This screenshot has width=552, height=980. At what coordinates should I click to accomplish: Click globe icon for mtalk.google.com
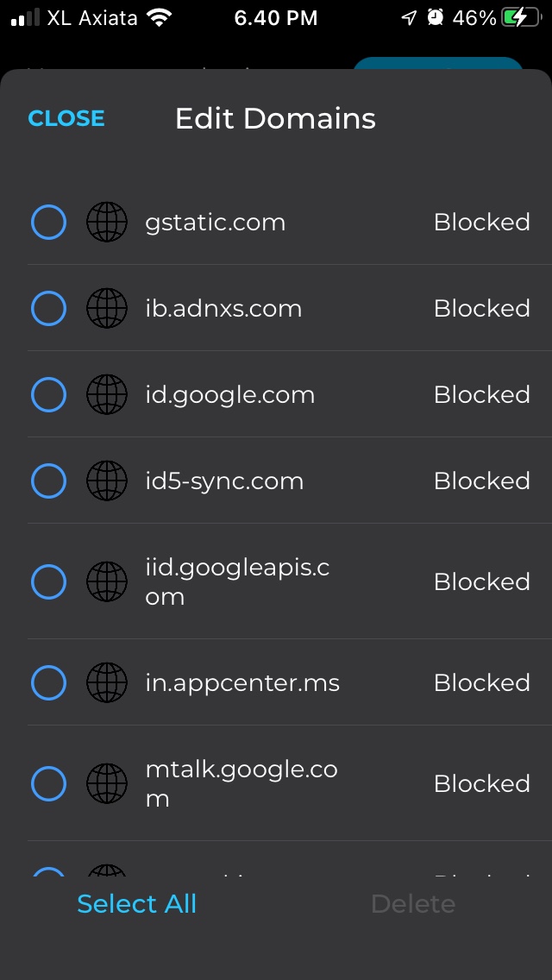point(107,784)
